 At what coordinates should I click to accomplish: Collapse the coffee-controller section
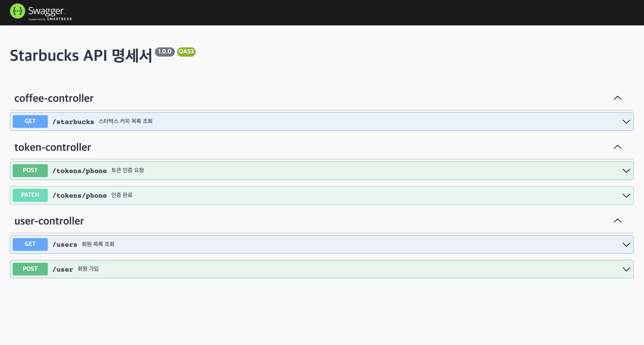(x=617, y=98)
